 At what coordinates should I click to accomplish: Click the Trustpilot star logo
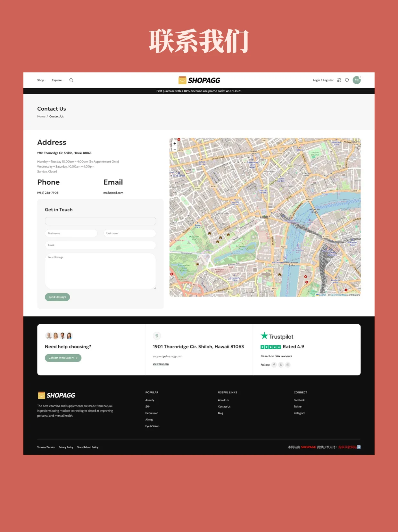[277, 336]
